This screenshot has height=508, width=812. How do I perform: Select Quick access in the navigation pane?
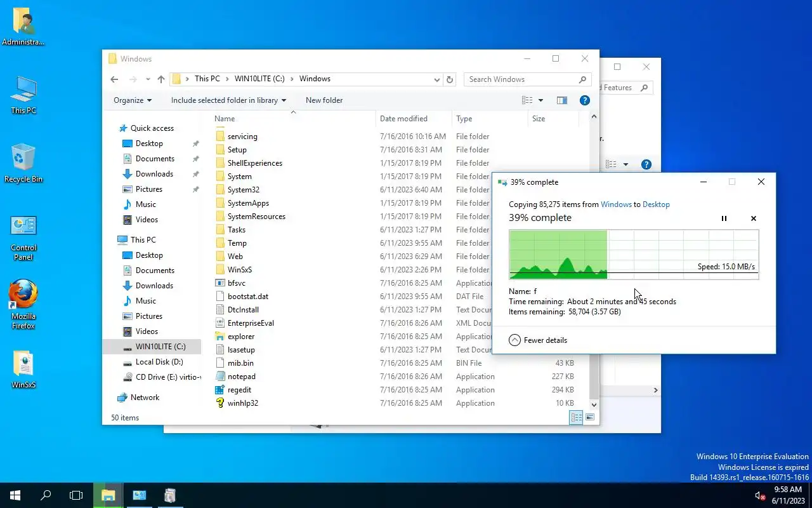click(x=152, y=128)
